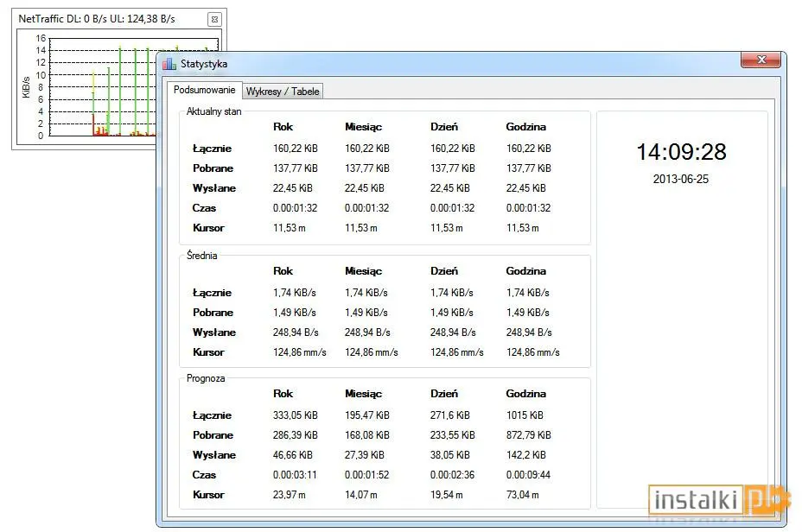
Task: Click forecast cursor distance 23,97 m
Action: (x=289, y=495)
